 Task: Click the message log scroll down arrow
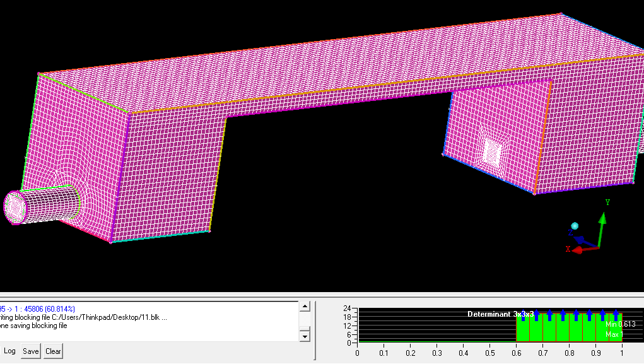coord(305,336)
